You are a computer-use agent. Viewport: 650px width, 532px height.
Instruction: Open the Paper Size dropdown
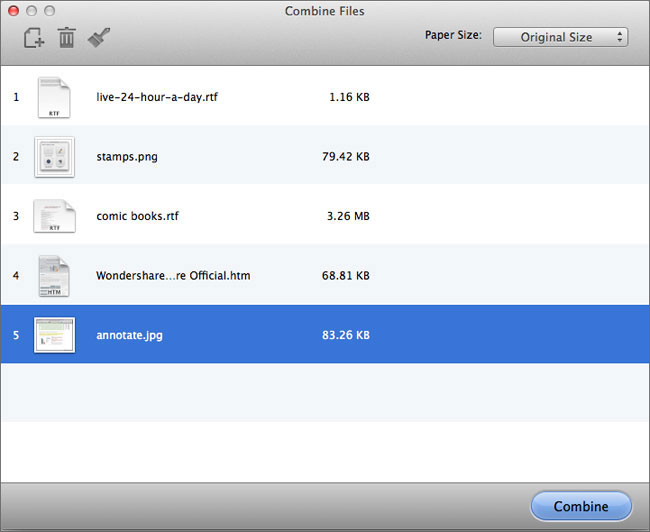point(560,37)
